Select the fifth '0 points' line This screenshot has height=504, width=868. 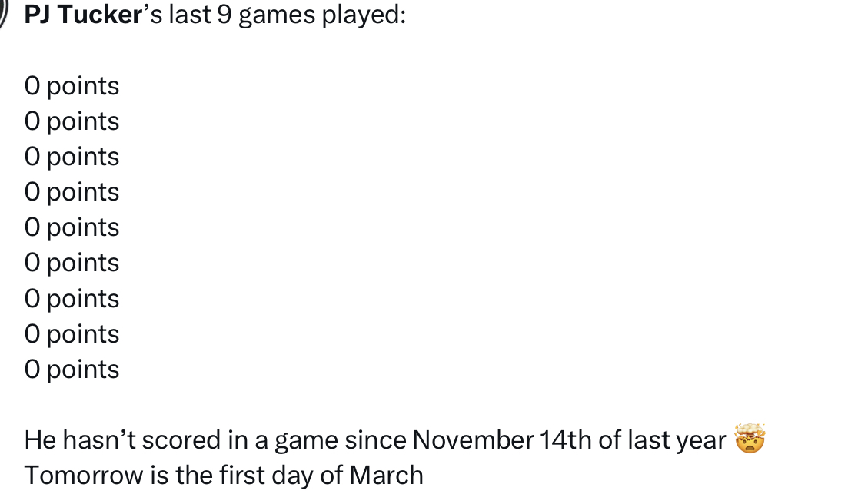[x=72, y=227]
